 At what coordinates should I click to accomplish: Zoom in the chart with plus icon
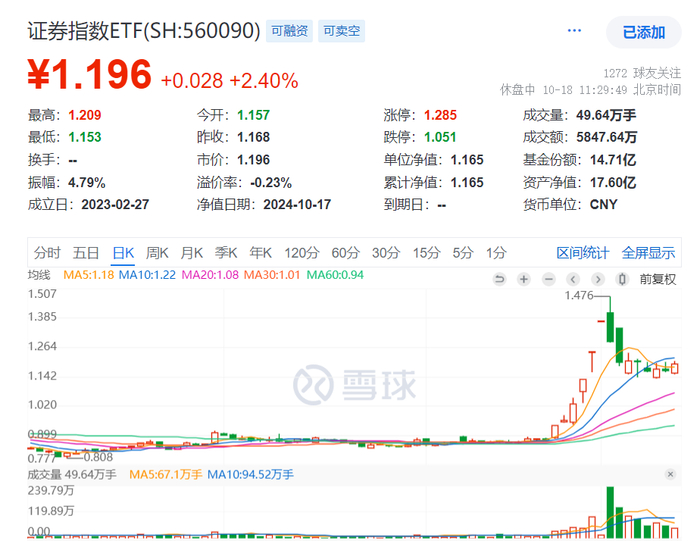pos(524,279)
